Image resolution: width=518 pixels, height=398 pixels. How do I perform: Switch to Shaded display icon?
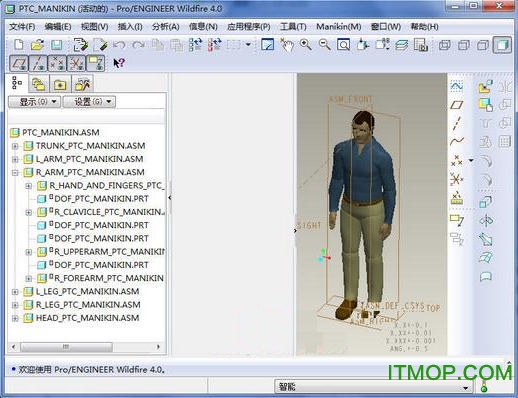(502, 45)
